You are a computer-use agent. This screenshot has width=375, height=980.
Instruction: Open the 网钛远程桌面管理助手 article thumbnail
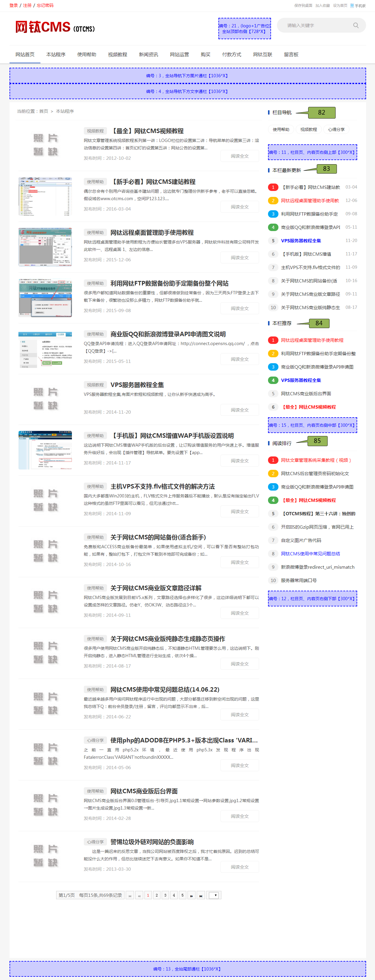point(45,247)
